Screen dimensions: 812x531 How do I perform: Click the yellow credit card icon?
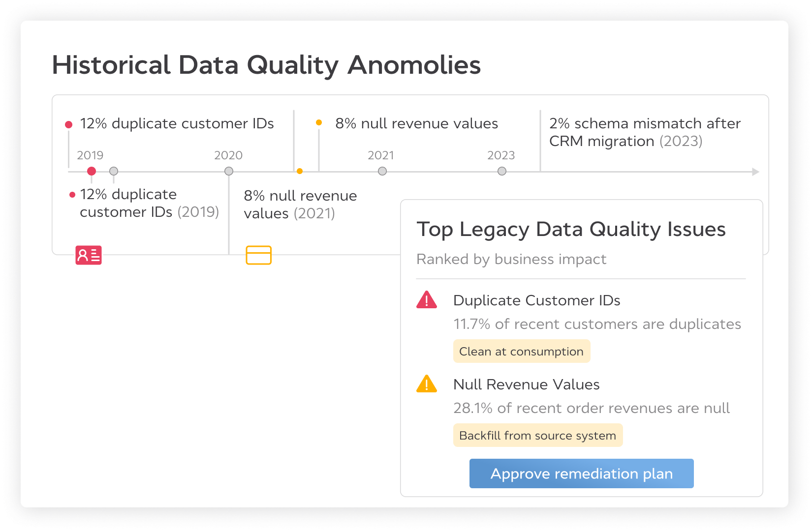(258, 255)
